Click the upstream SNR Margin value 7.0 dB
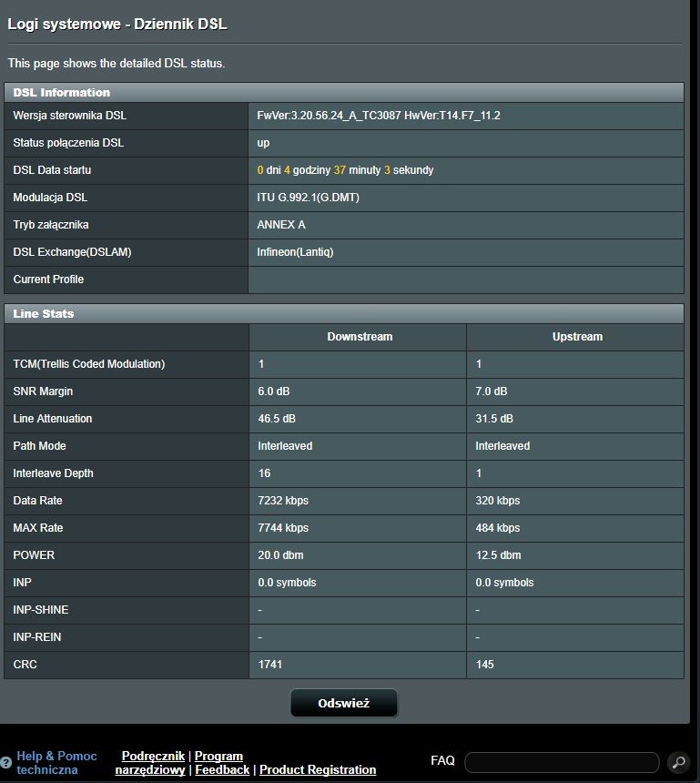700x783 pixels. [492, 391]
